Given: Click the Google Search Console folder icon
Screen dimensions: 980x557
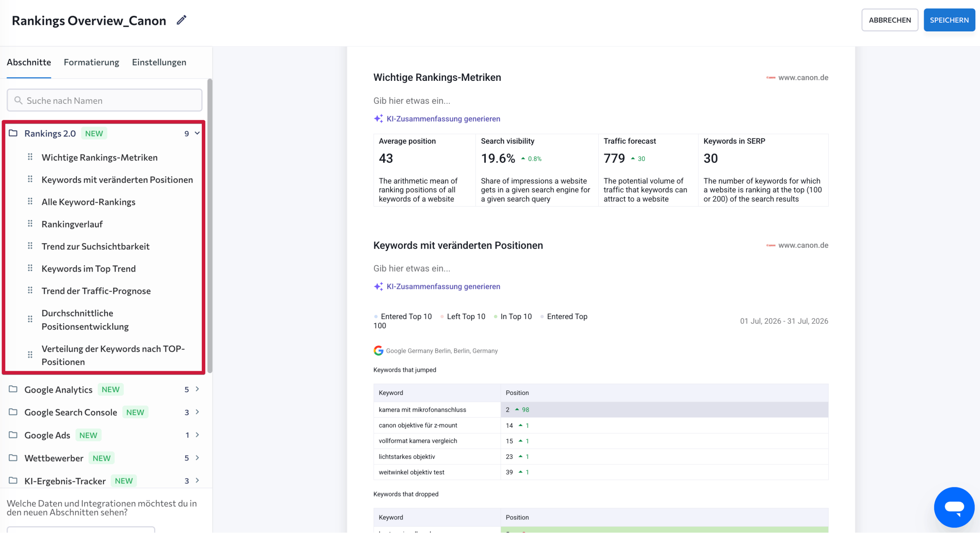Looking at the screenshot, I should pos(13,412).
